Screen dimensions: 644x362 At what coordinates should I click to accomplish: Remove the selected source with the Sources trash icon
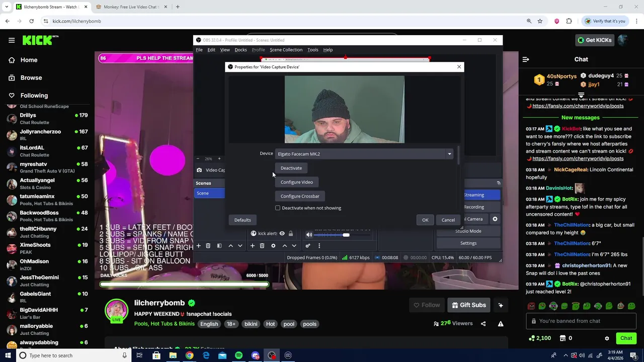[x=262, y=246]
